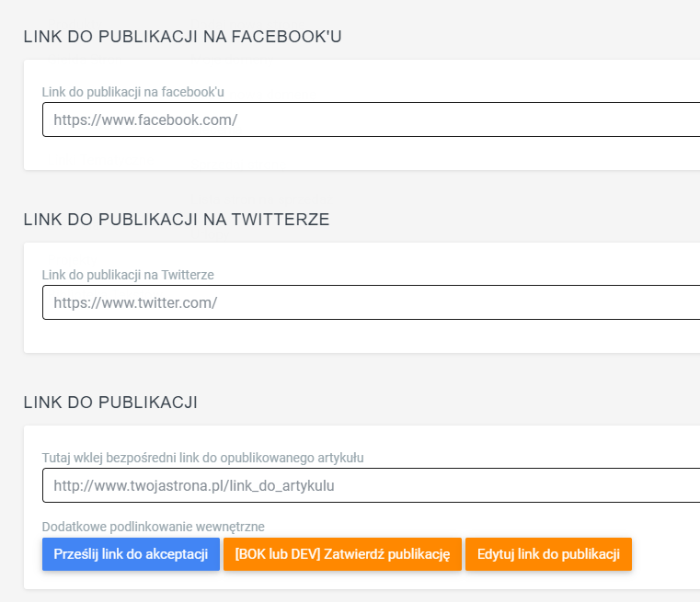Click field with https://www.facebook.com/ placeholder

[371, 119]
